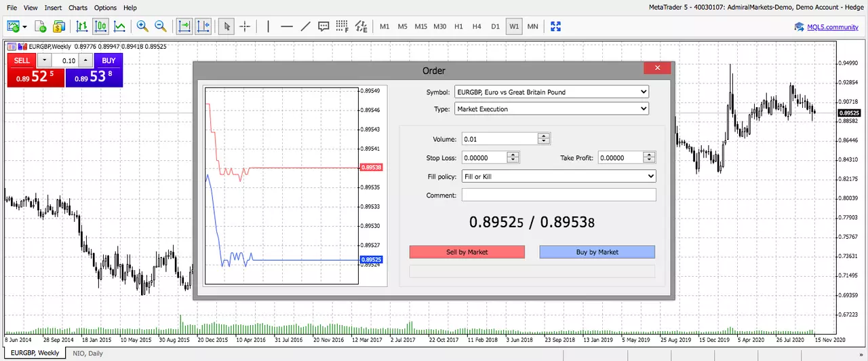Open the File menu
Image resolution: width=868 pixels, height=361 pixels.
[x=12, y=7]
